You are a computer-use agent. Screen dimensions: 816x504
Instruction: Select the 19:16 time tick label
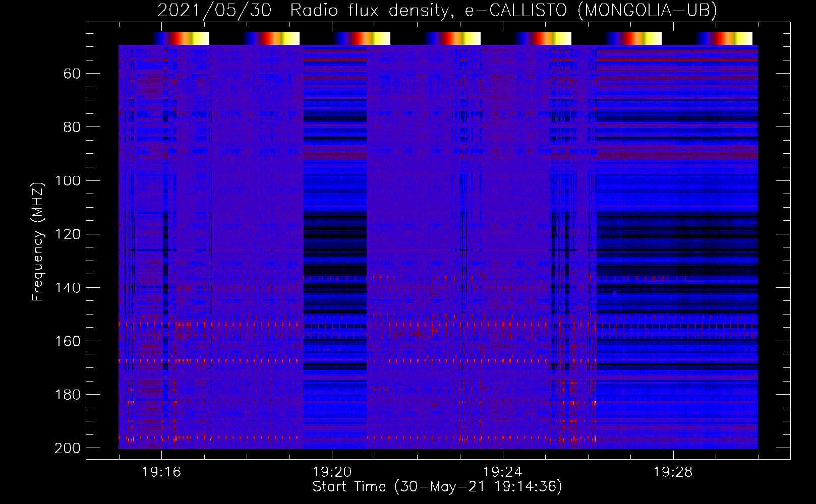click(161, 472)
